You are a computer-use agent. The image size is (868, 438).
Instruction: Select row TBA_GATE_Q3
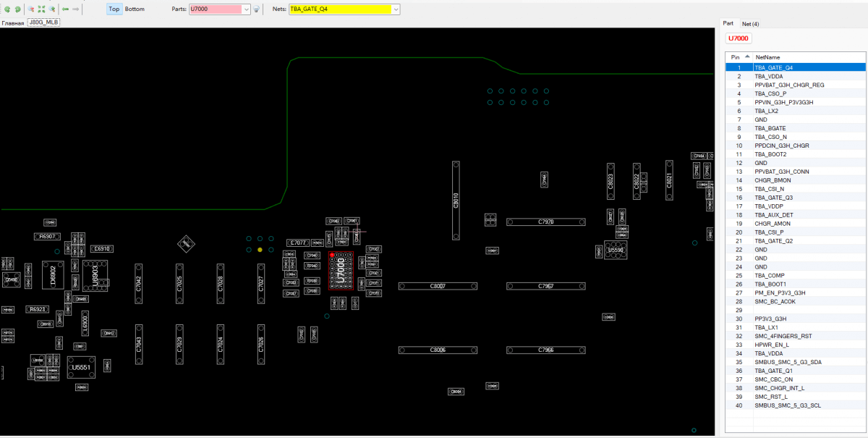coord(795,198)
